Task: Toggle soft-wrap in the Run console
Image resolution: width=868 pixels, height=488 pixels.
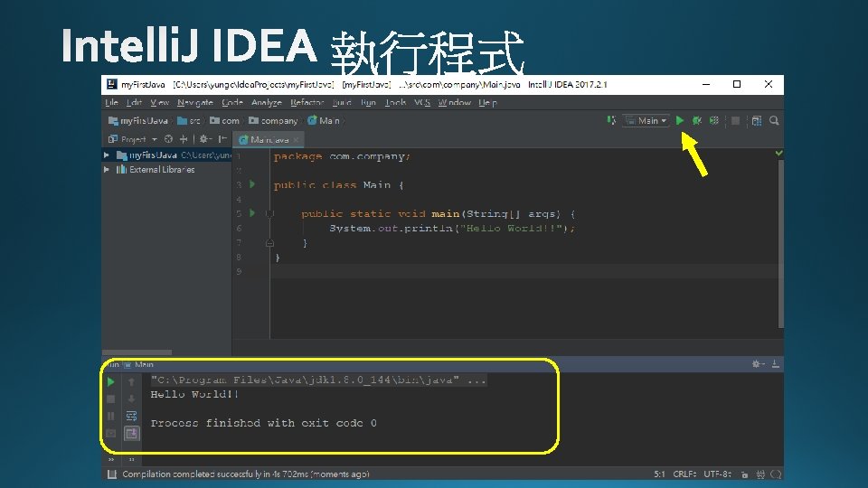Action: [131, 416]
